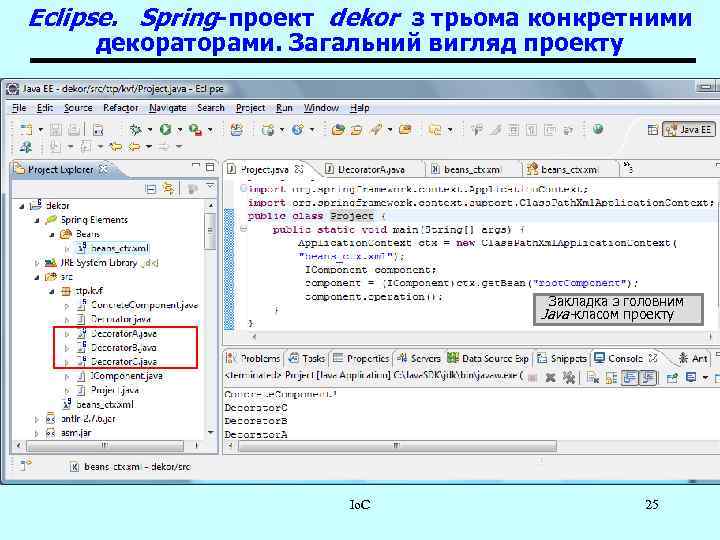Screen dimensions: 720x540
Task: Click the Back navigation arrow icon
Action: click(x=135, y=147)
